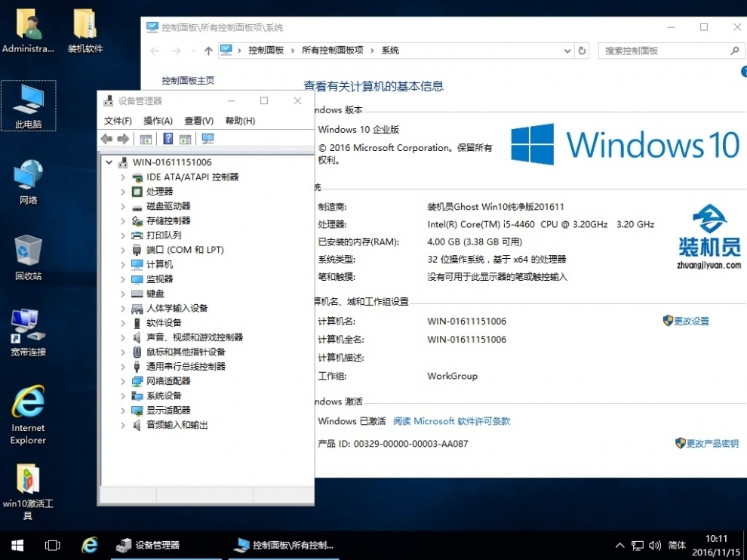Expand the 监视器 tree node
The width and height of the screenshot is (747, 560).
[123, 279]
